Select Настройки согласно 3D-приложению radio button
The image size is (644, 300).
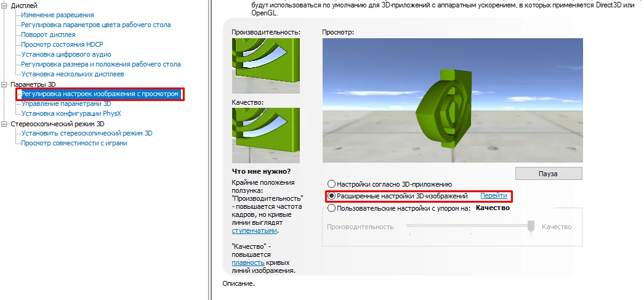pyautogui.click(x=331, y=185)
